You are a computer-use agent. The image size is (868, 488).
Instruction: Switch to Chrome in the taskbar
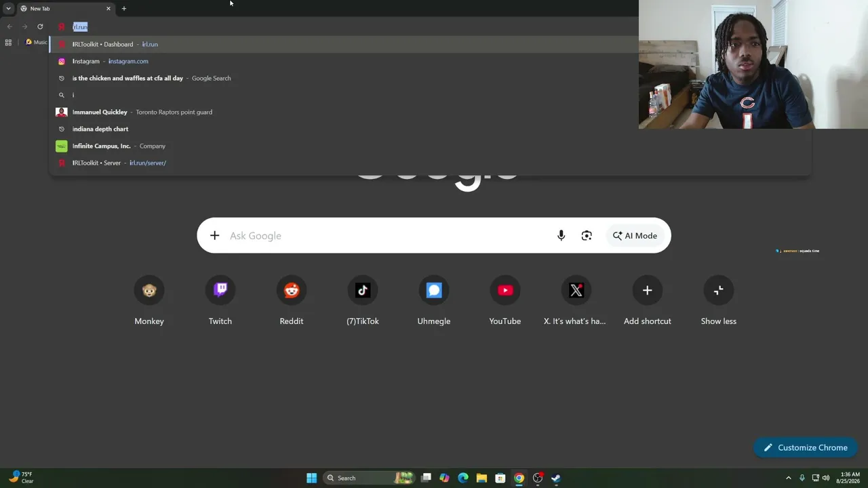point(519,478)
